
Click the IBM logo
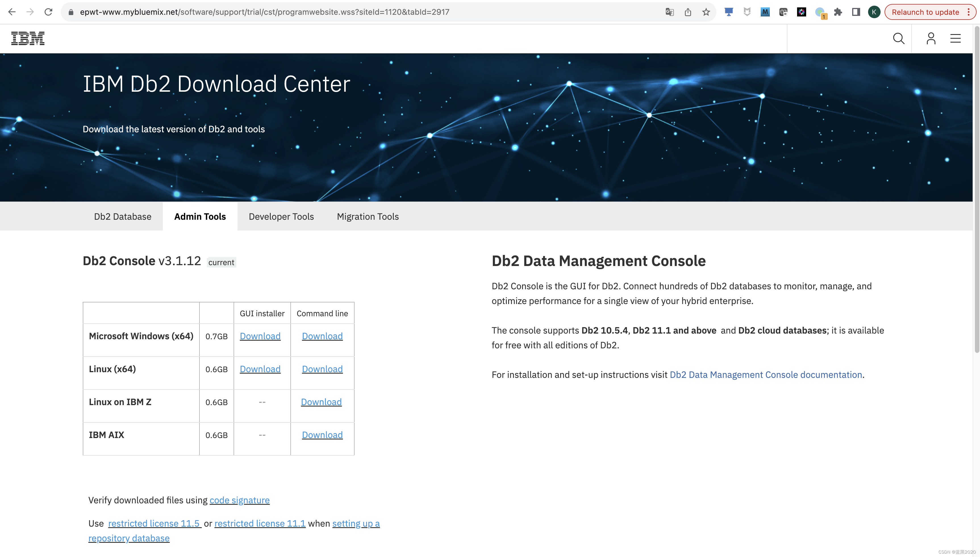[x=28, y=38]
